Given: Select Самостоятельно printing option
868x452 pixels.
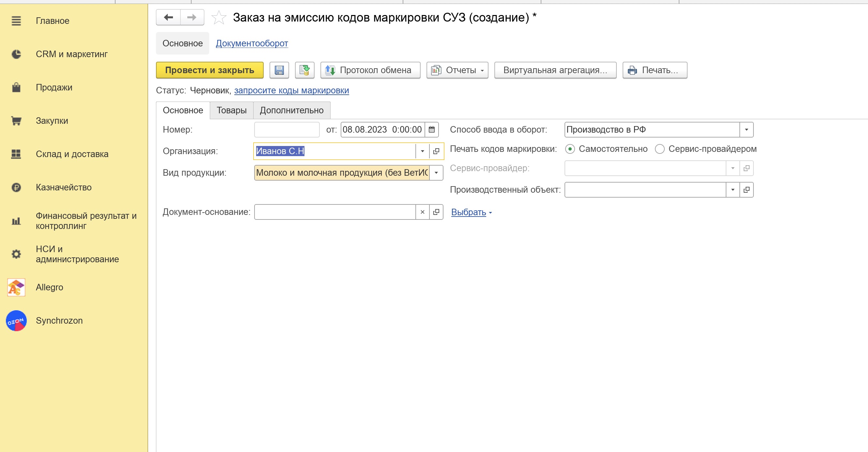Looking at the screenshot, I should 606,149.
